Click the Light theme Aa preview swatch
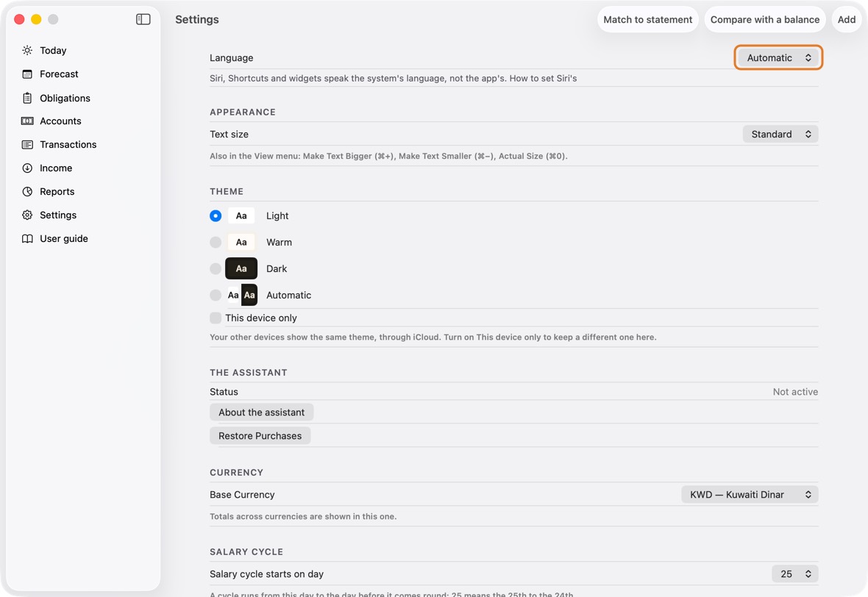The width and height of the screenshot is (868, 597). pyautogui.click(x=241, y=215)
